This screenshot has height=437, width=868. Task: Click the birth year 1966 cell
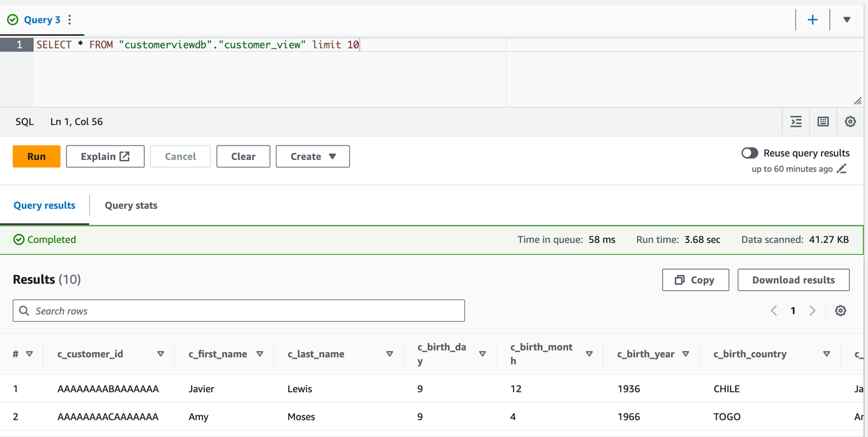[x=629, y=417]
